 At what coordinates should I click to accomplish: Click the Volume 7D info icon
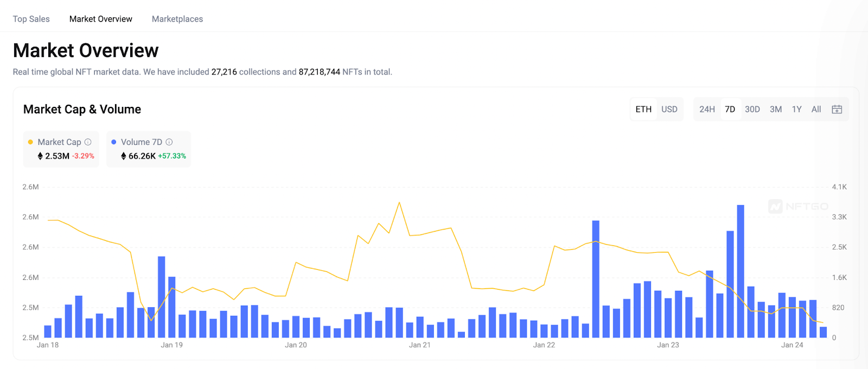tap(169, 142)
